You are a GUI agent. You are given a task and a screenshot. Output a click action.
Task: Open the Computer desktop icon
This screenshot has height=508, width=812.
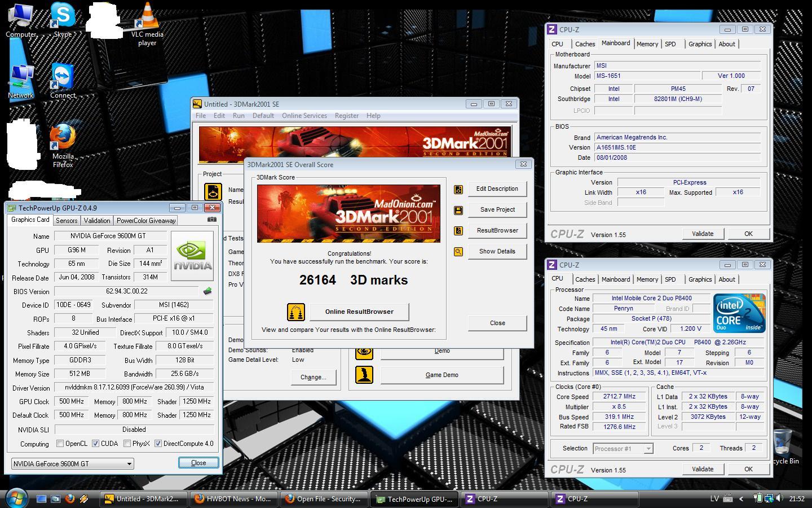21,21
